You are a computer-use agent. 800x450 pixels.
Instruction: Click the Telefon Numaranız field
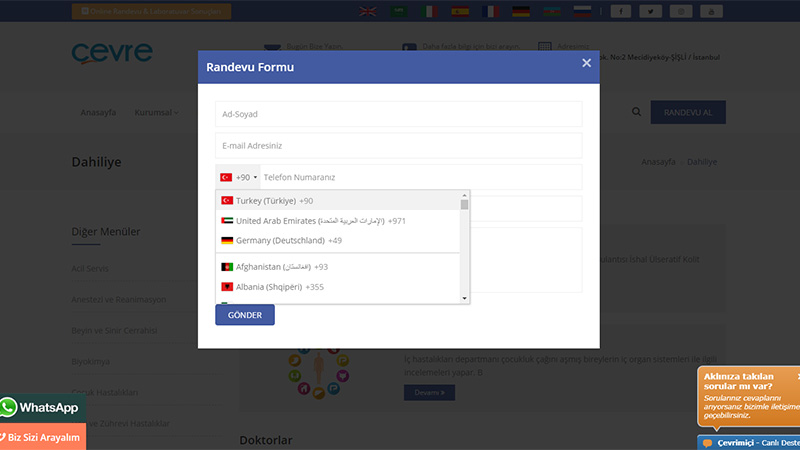click(421, 177)
